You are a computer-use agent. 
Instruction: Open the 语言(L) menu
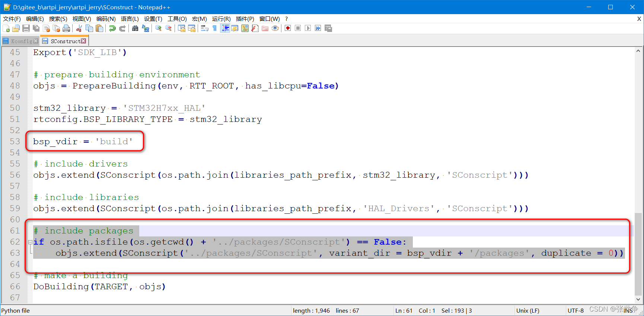[x=130, y=19]
